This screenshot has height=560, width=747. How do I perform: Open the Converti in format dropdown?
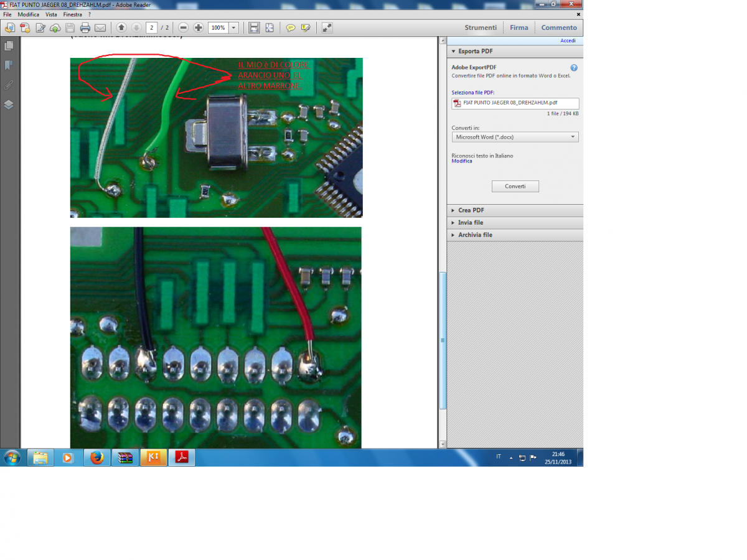515,137
